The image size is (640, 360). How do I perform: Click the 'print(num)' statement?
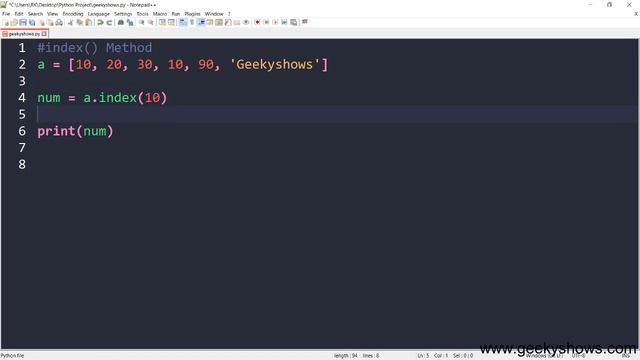pos(75,131)
